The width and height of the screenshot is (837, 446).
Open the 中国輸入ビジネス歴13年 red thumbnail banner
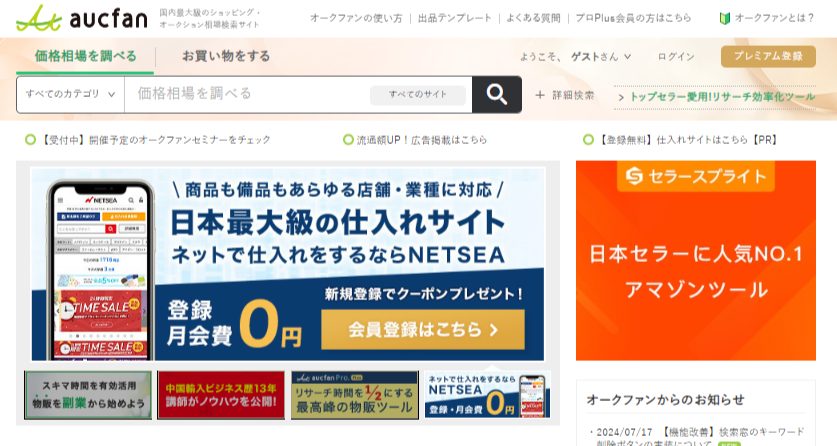[x=221, y=395]
